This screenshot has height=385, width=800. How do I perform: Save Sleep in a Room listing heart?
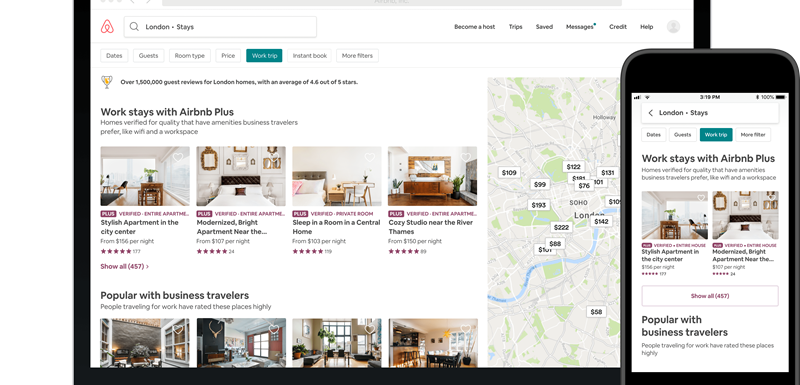click(370, 158)
